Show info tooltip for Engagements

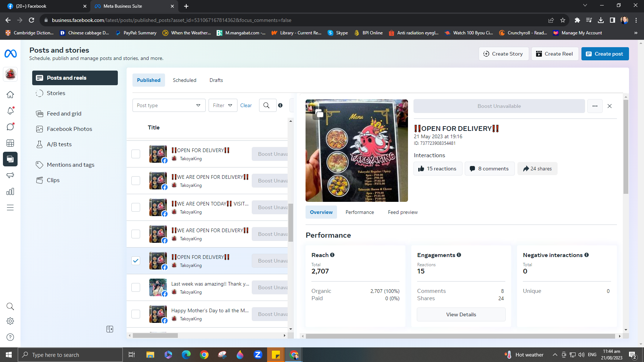coord(459,255)
